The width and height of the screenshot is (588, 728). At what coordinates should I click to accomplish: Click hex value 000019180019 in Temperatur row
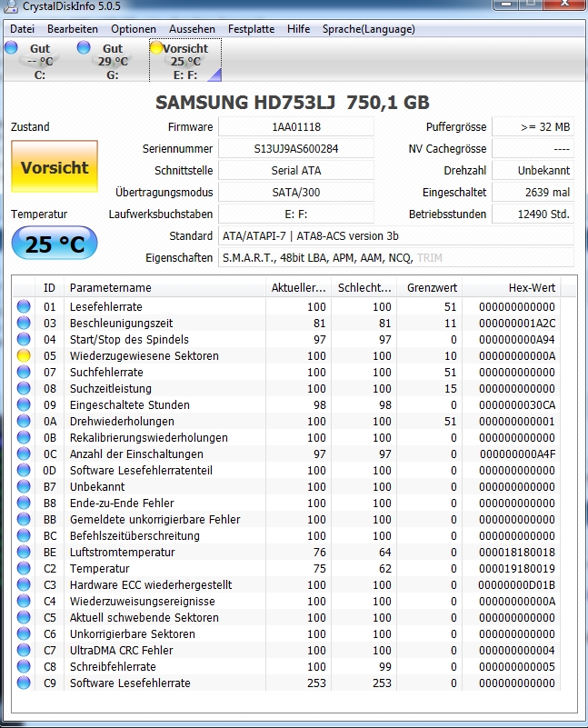(517, 568)
